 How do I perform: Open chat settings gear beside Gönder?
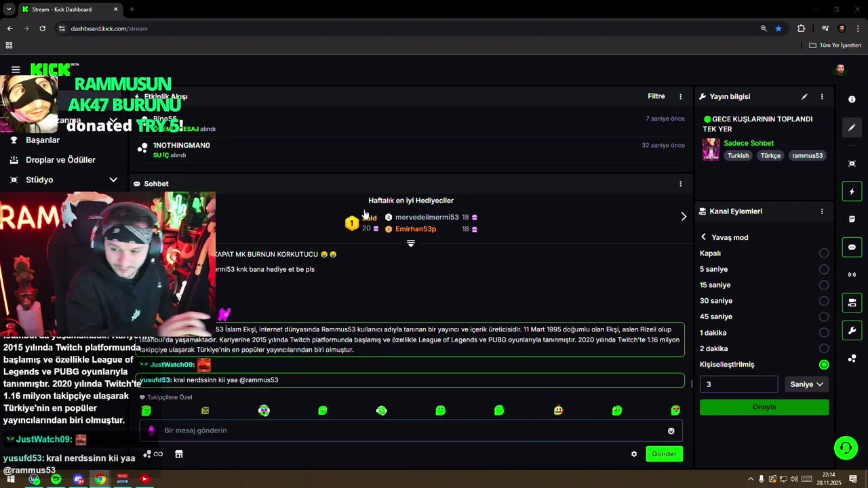coord(634,454)
